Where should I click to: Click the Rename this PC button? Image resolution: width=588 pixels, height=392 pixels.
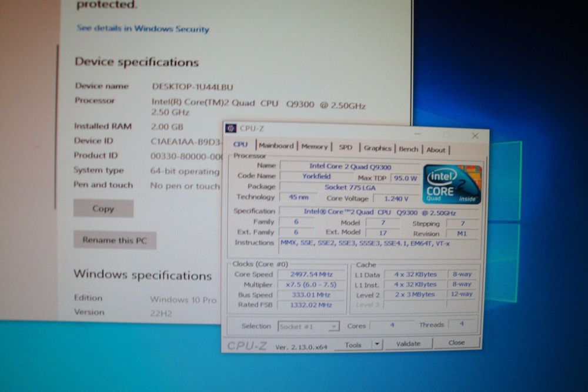pyautogui.click(x=115, y=240)
